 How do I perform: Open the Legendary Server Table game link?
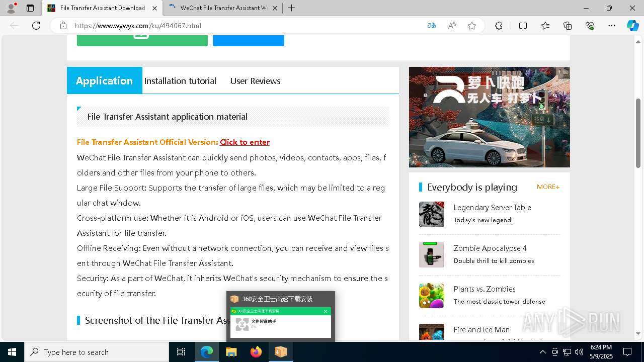tap(492, 207)
